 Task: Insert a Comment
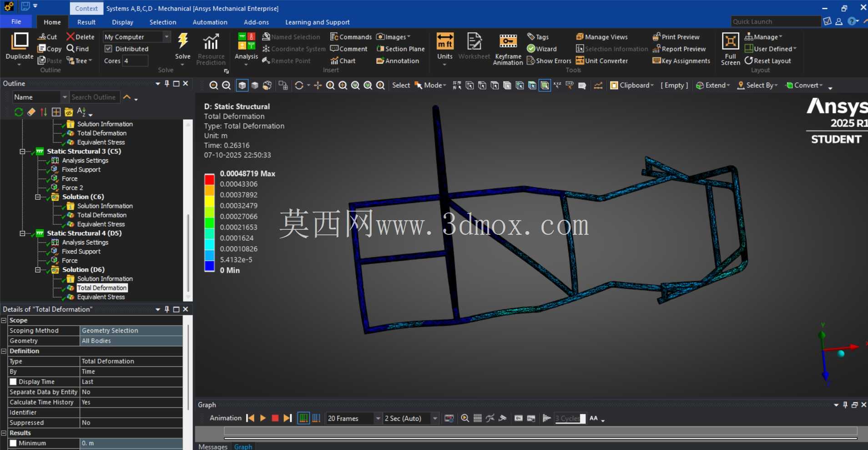coord(348,49)
